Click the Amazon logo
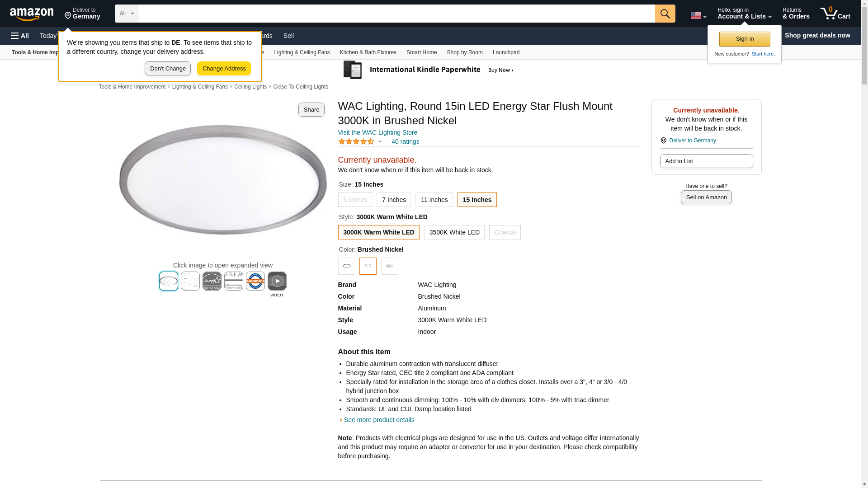This screenshot has height=488, width=868. pyautogui.click(x=32, y=14)
